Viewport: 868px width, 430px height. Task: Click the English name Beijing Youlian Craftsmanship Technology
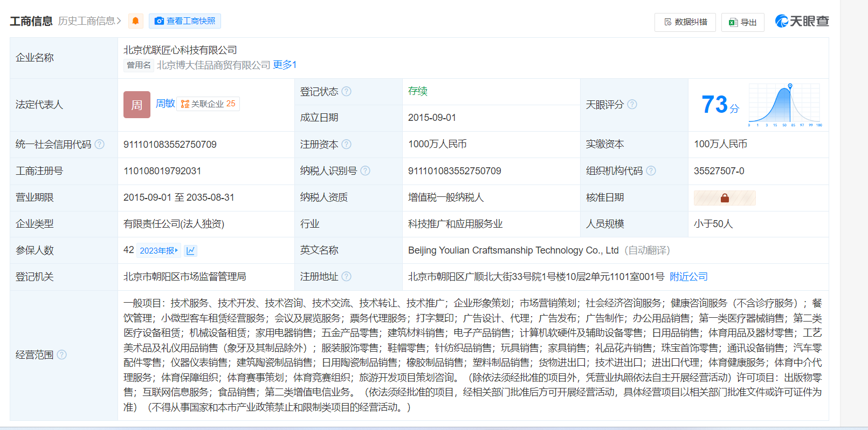click(x=513, y=250)
